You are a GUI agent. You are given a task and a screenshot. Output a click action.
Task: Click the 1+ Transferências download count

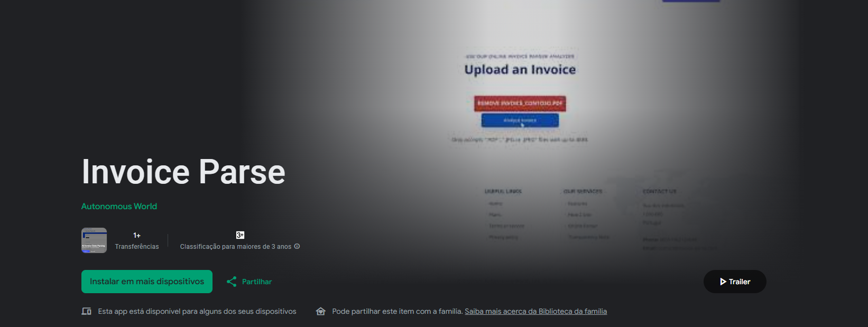click(137, 241)
